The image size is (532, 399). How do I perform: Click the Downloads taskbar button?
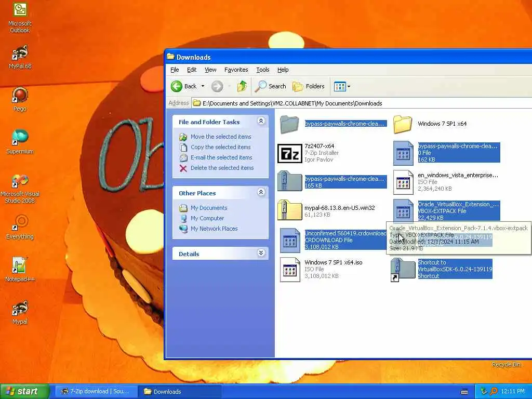[x=180, y=392]
